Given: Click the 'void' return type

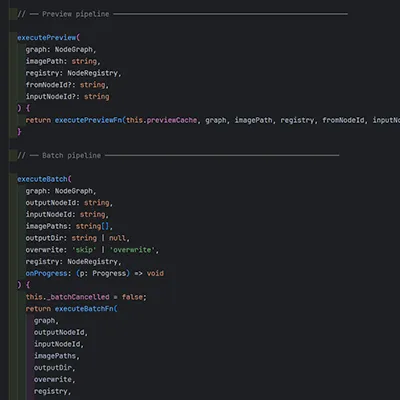Looking at the screenshot, I should 155,273.
